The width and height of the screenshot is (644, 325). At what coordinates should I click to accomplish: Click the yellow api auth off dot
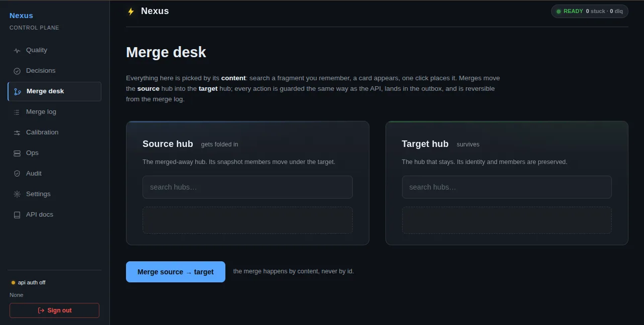point(13,282)
